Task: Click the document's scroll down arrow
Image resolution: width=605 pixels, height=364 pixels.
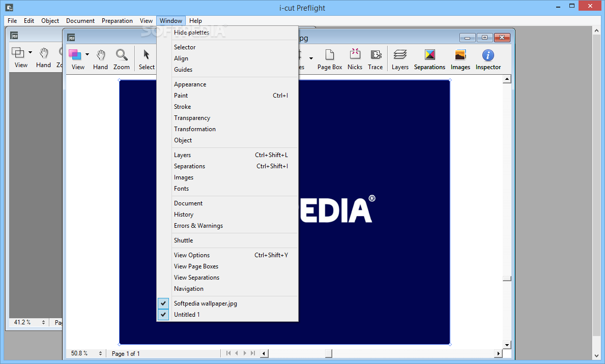Action: 507,345
